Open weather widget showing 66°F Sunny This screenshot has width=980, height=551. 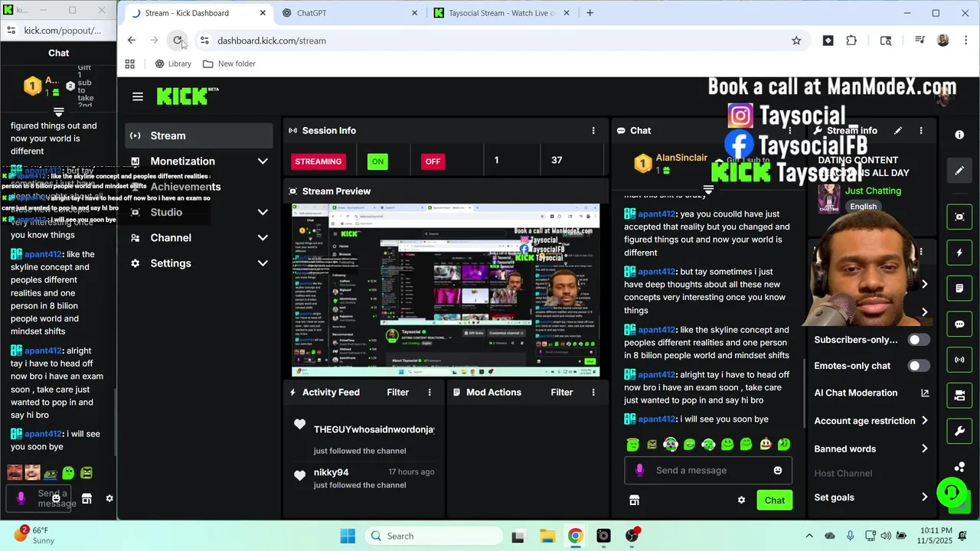[34, 535]
